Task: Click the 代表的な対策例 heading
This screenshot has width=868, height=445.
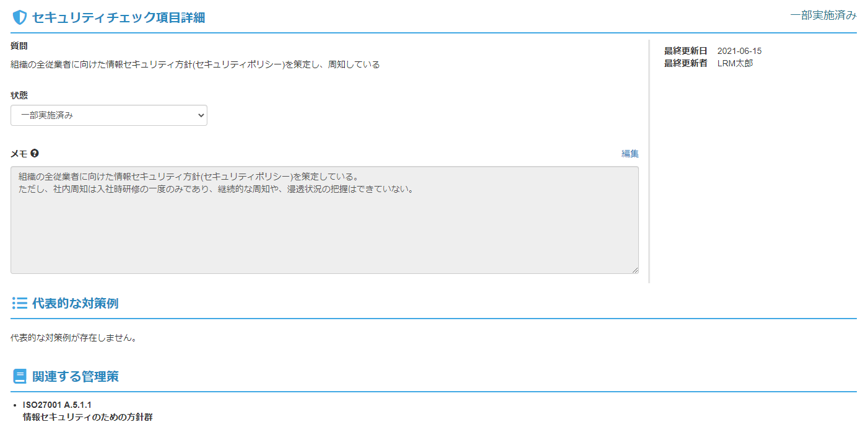Action: click(x=75, y=303)
